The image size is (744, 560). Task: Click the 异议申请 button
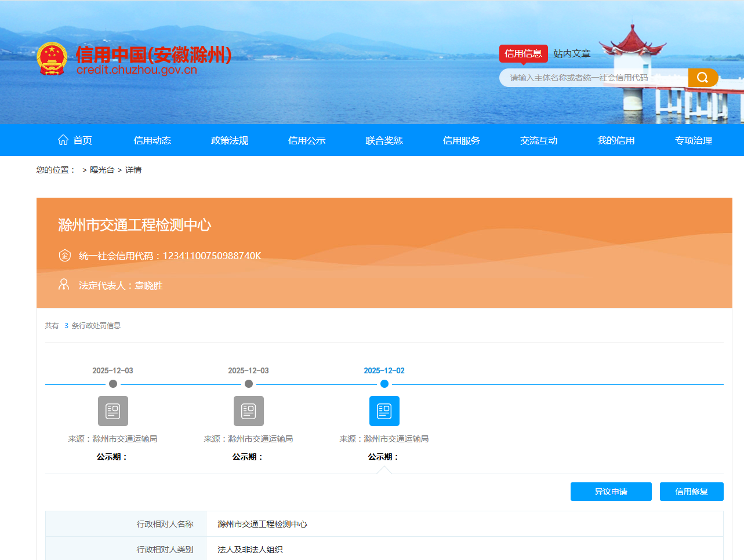[611, 492]
